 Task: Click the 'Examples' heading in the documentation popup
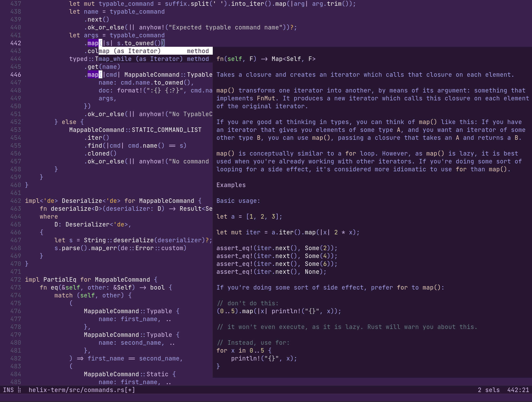pos(231,185)
